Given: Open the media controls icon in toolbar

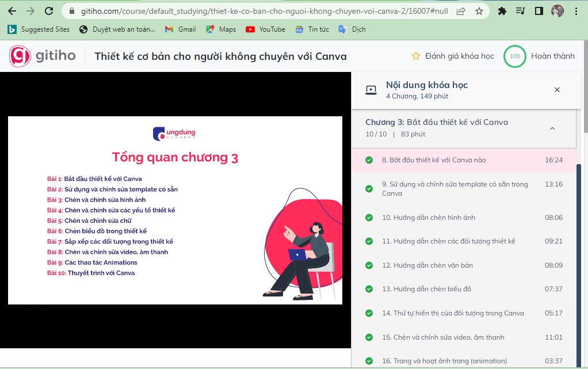Looking at the screenshot, I should [x=520, y=12].
